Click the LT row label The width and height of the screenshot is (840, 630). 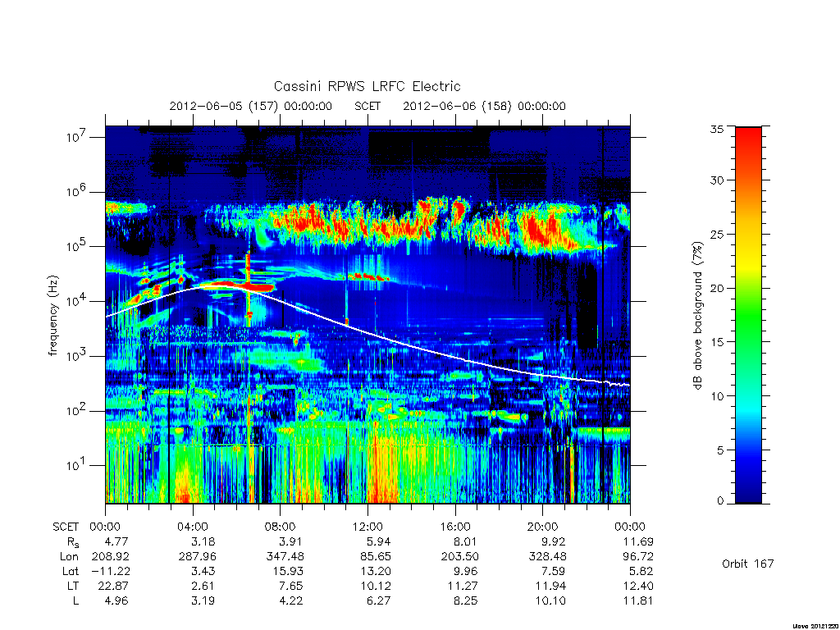click(x=73, y=586)
